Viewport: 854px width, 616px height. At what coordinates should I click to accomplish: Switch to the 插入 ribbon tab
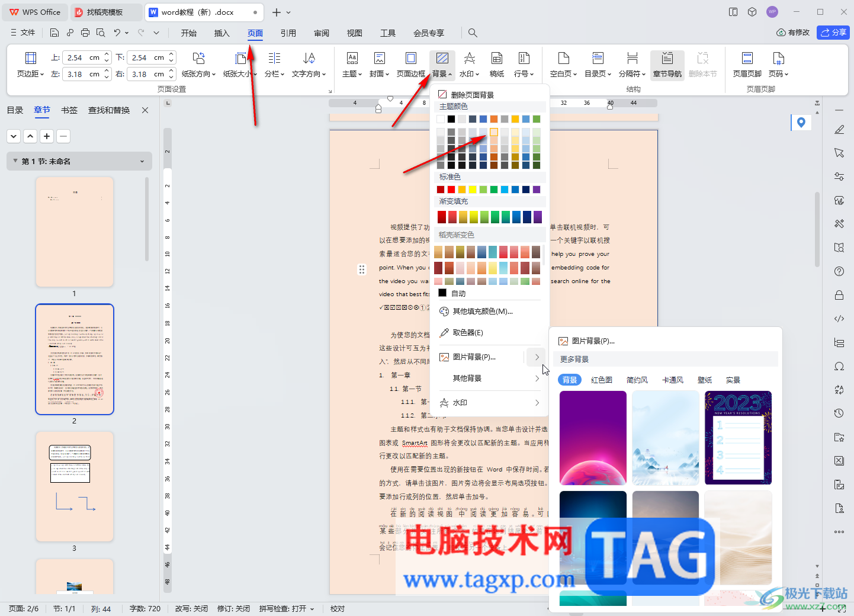point(222,33)
